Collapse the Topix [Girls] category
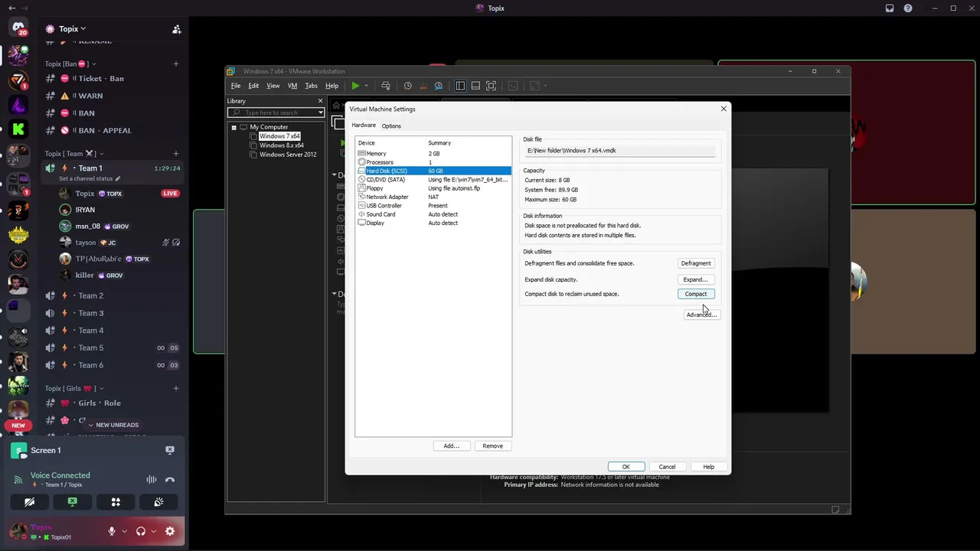 click(73, 389)
